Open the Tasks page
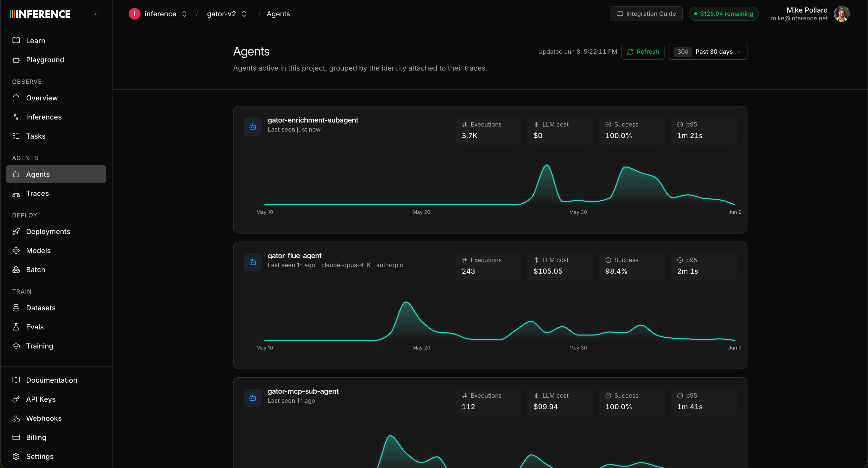868x468 pixels. point(56,136)
